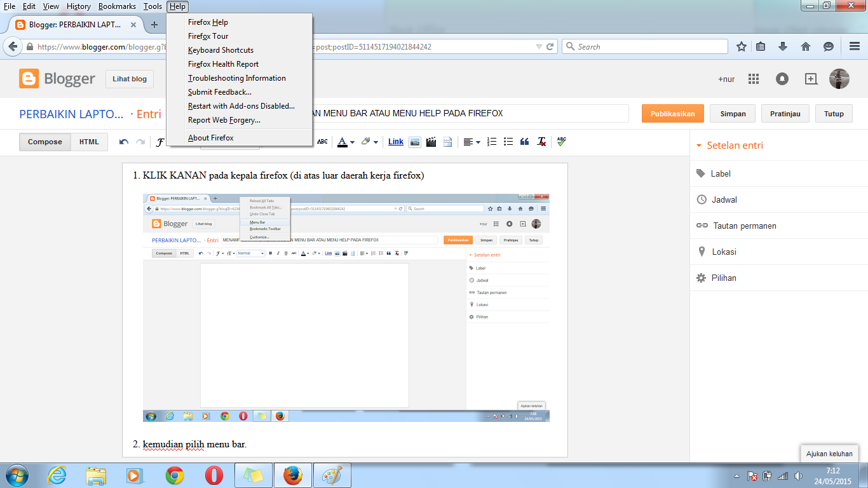Choose Restart with Add-ons Disabled
Screen dimensions: 868x488
pos(240,106)
